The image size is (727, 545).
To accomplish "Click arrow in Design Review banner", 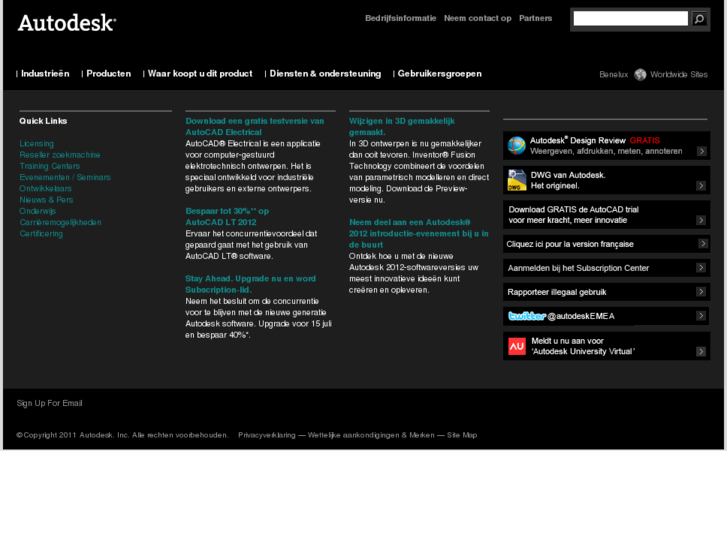I will (x=701, y=151).
